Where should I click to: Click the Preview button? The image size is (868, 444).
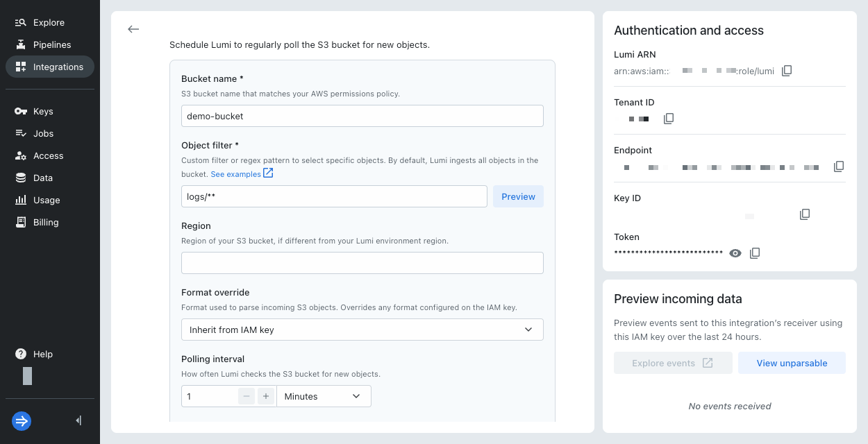click(518, 196)
